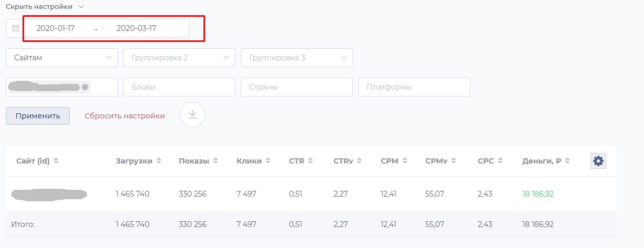
Task: Click the calendar icon beside date range
Action: point(15,28)
